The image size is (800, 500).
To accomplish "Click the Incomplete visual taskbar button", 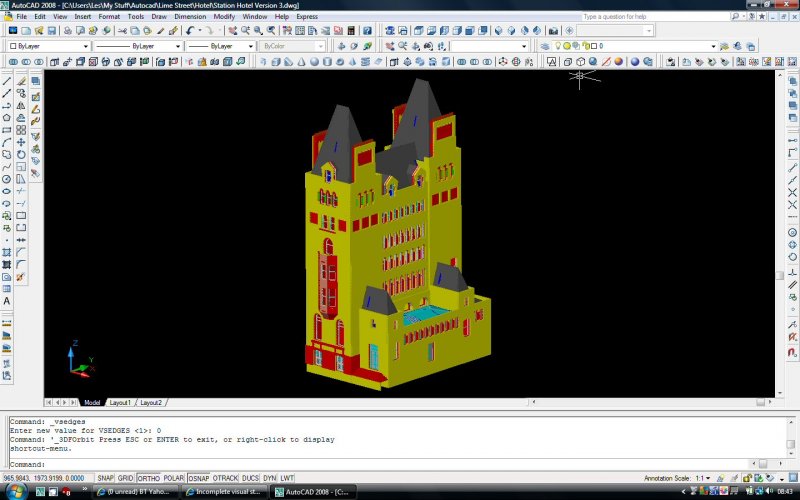I will [224, 492].
